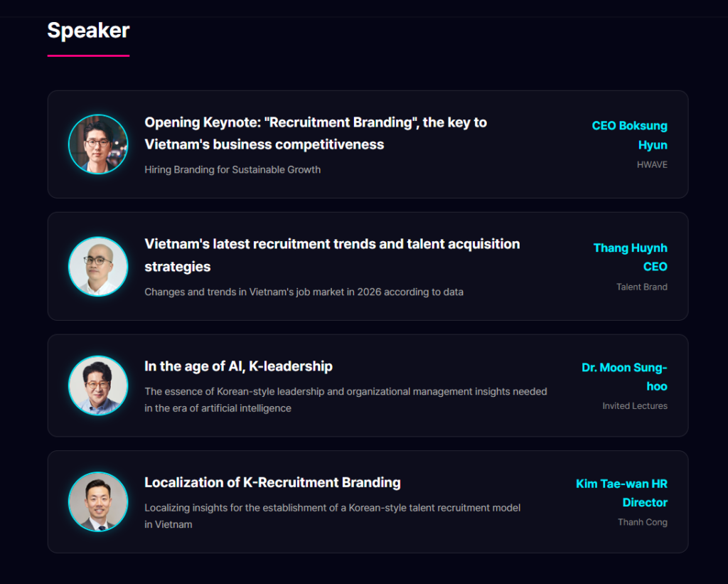Image resolution: width=728 pixels, height=584 pixels.
Task: Open the Opening Keynote "Recruitment Branding" session title
Action: pos(315,133)
